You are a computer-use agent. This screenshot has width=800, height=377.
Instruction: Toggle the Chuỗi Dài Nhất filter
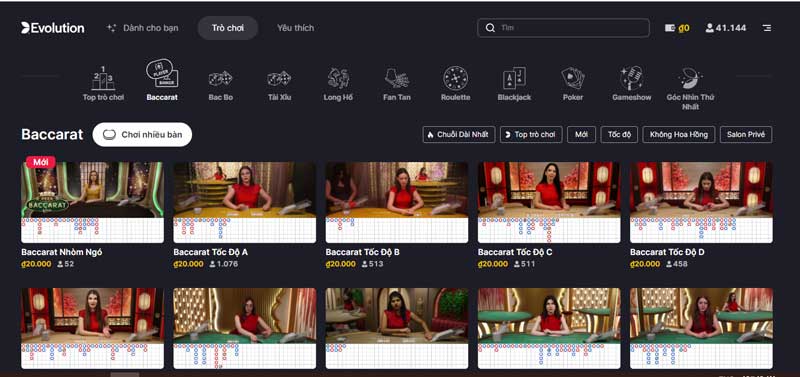[459, 135]
